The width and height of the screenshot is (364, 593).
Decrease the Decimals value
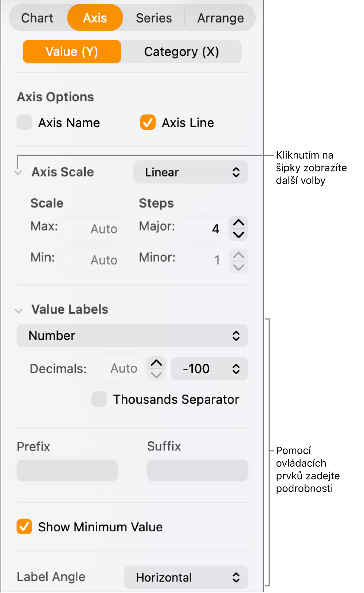(x=156, y=375)
